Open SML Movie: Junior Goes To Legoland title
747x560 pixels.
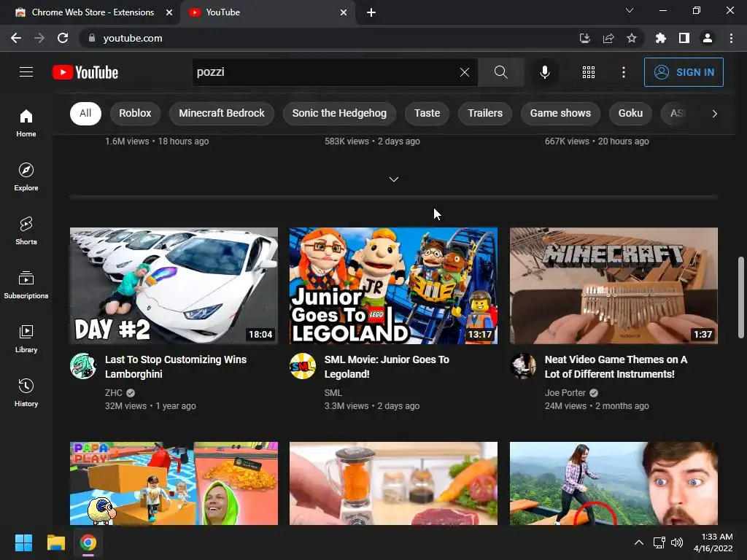[x=387, y=367]
